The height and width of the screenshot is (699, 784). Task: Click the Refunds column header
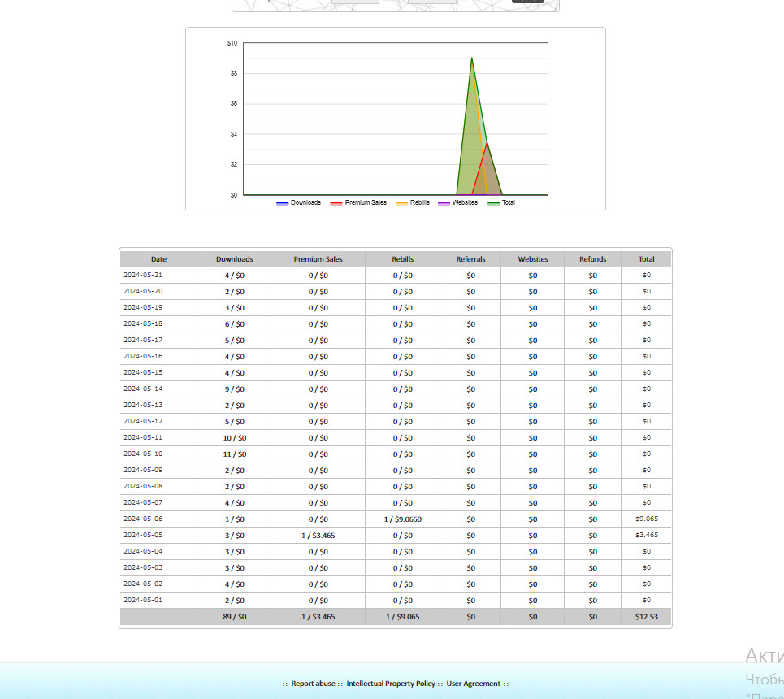(592, 259)
